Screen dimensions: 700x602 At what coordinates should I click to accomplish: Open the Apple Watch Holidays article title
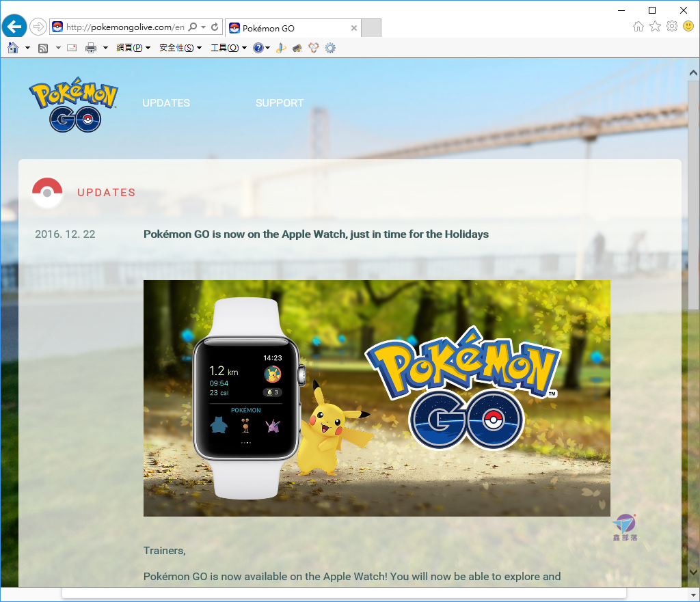(x=316, y=234)
